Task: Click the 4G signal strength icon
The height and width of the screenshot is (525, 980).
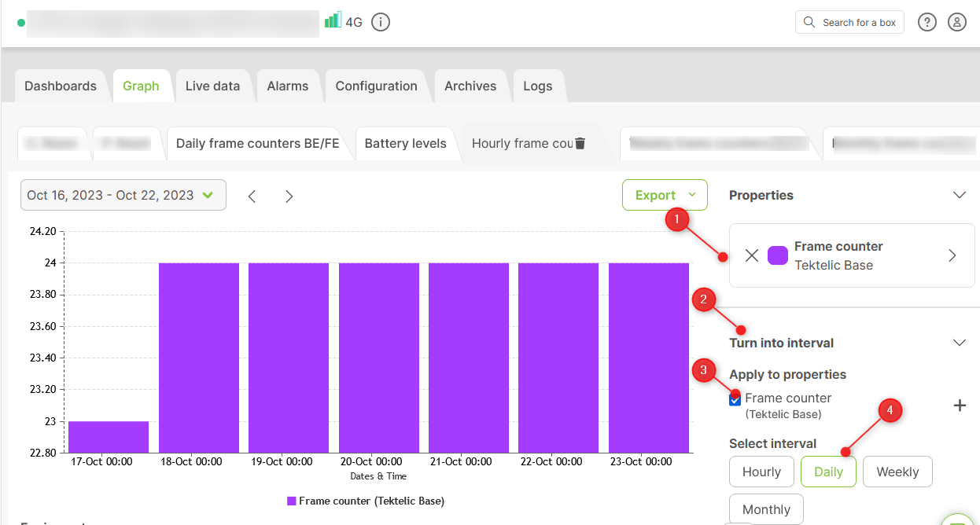Action: coord(333,20)
